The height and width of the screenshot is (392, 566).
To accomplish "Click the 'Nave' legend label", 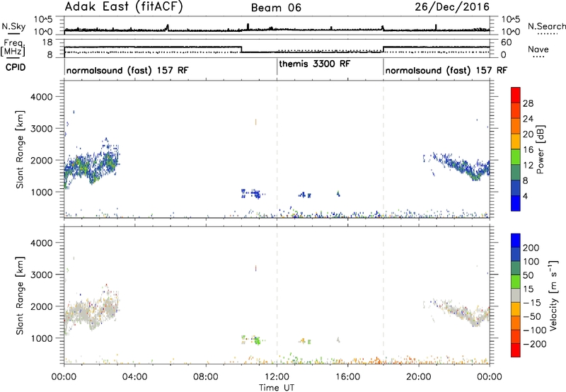I will [x=538, y=50].
